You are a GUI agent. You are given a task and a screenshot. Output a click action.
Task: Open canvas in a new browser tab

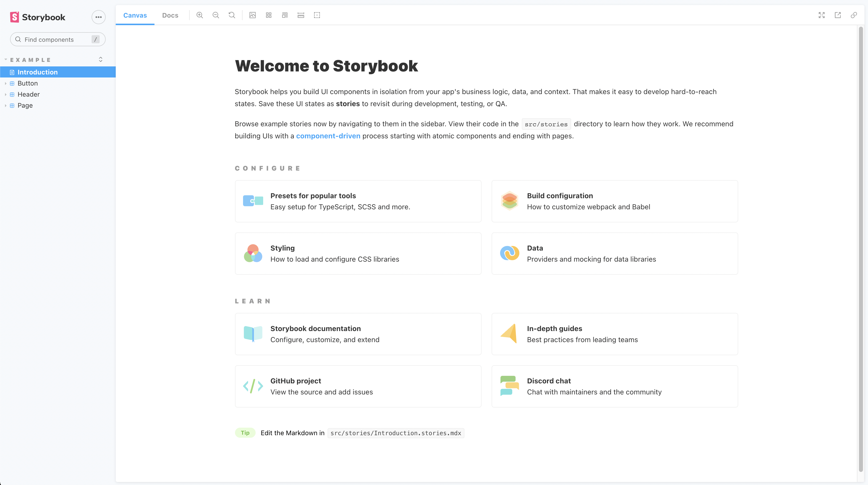point(838,15)
